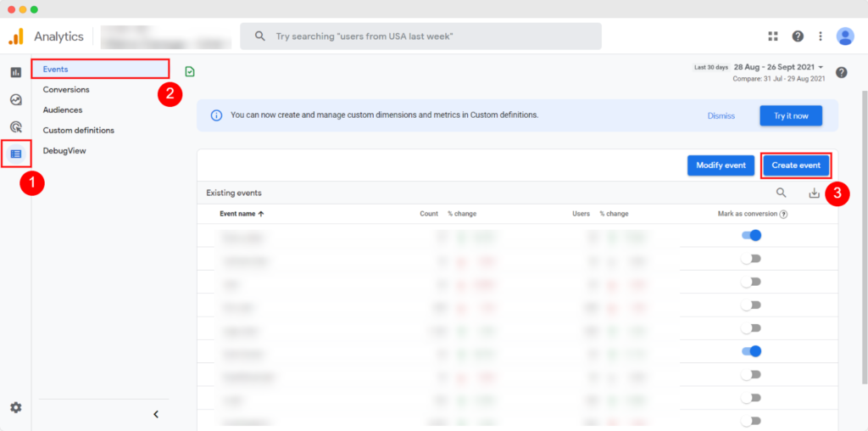Viewport: 868px width, 431px height.
Task: Enable conversion toggle on the fourth event row
Action: (751, 305)
